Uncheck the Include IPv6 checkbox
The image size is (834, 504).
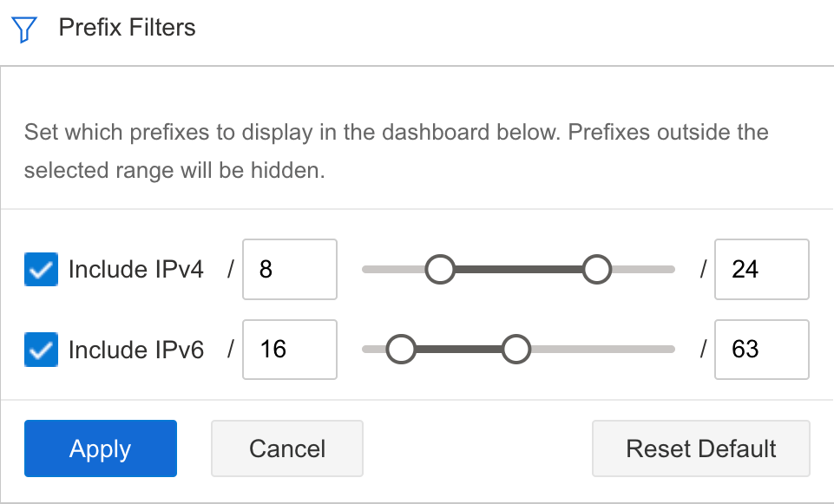(41, 350)
